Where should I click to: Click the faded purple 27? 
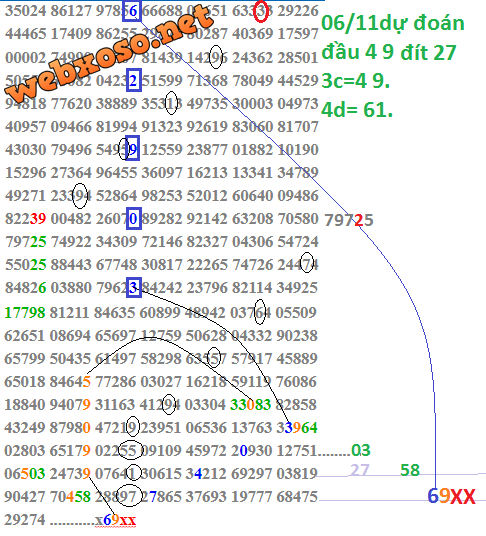click(x=359, y=470)
